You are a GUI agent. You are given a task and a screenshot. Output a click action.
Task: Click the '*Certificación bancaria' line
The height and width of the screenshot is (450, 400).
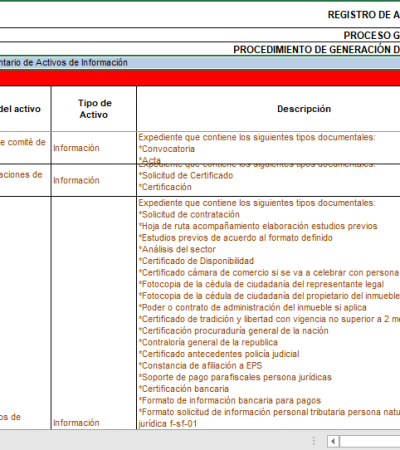[184, 389]
